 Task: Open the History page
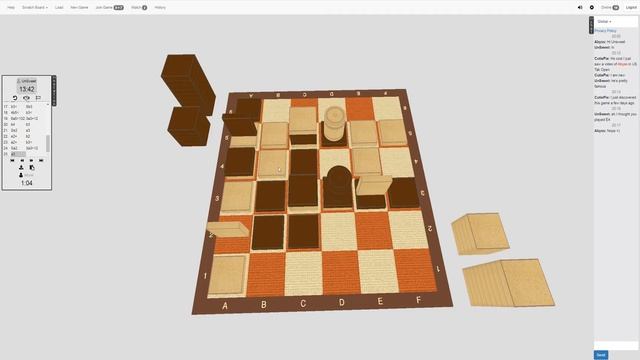click(x=160, y=7)
